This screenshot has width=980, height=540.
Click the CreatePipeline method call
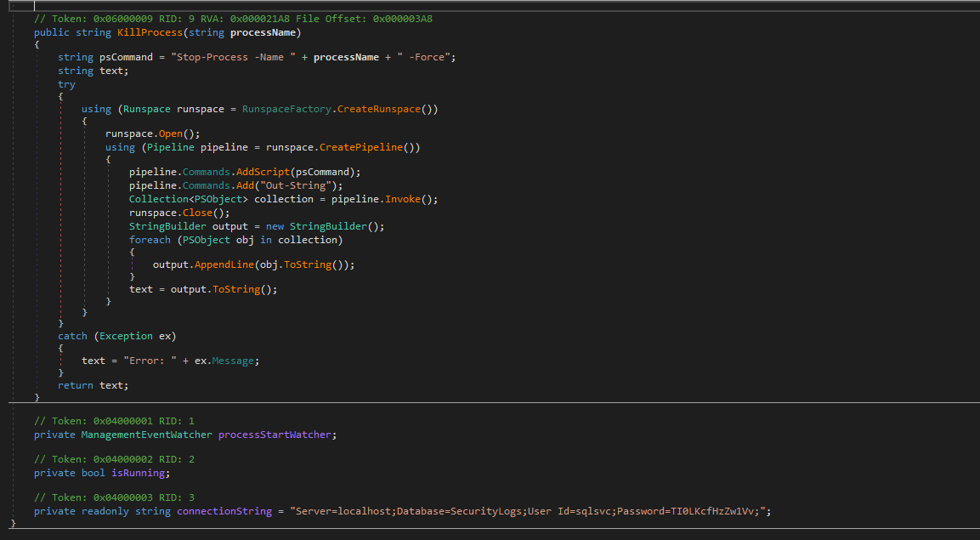[361, 147]
